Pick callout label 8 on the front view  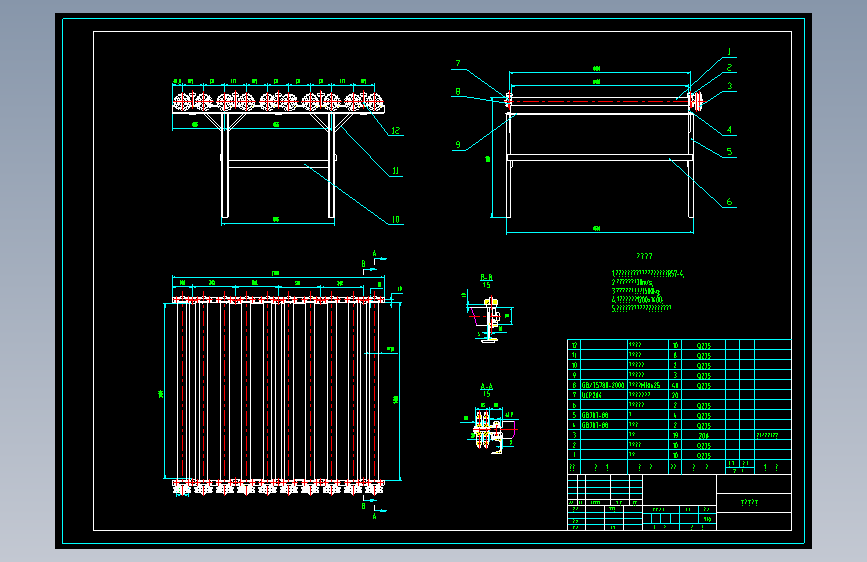[458, 92]
